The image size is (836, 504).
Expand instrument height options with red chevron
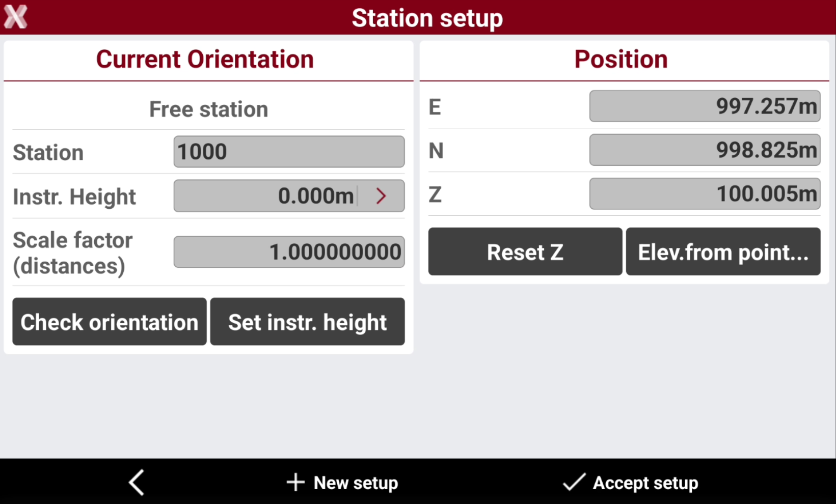(x=382, y=196)
